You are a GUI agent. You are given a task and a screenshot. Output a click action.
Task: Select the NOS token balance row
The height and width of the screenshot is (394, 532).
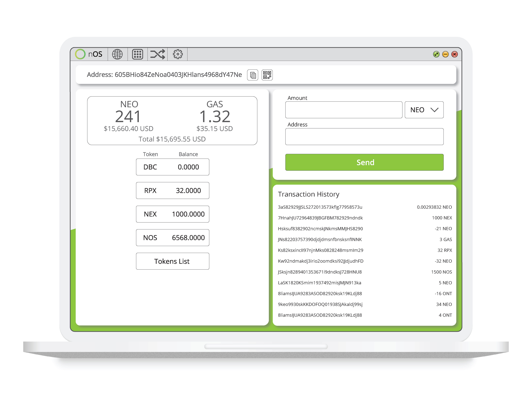pyautogui.click(x=172, y=238)
